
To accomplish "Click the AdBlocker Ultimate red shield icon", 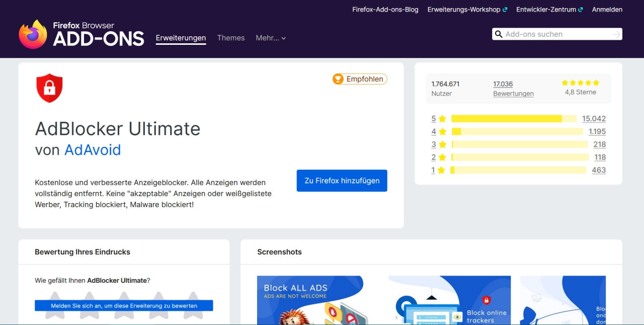I will click(49, 88).
